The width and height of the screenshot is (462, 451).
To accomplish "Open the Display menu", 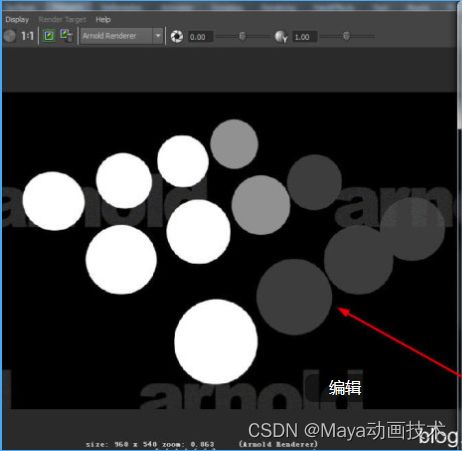I will pyautogui.click(x=17, y=20).
